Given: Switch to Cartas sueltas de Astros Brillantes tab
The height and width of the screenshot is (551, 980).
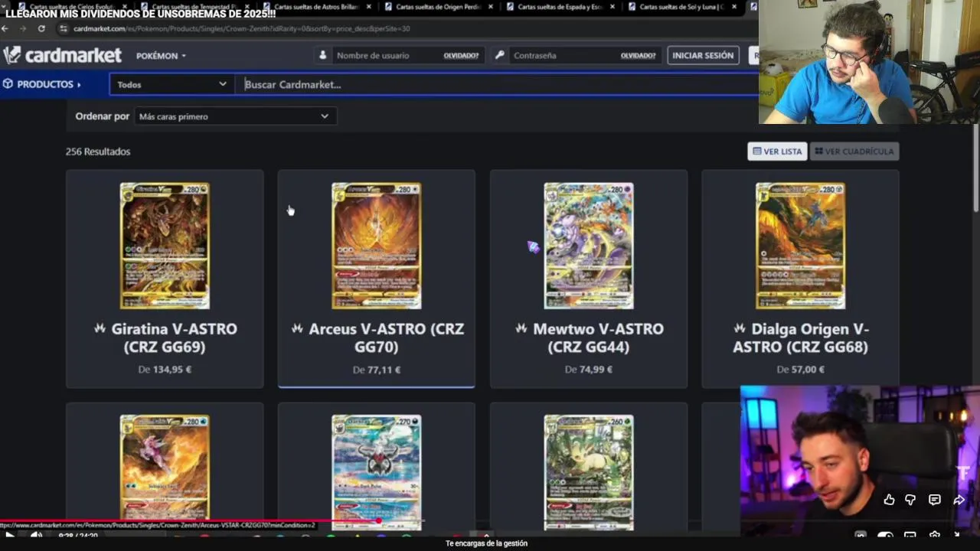Looking at the screenshot, I should [315, 7].
